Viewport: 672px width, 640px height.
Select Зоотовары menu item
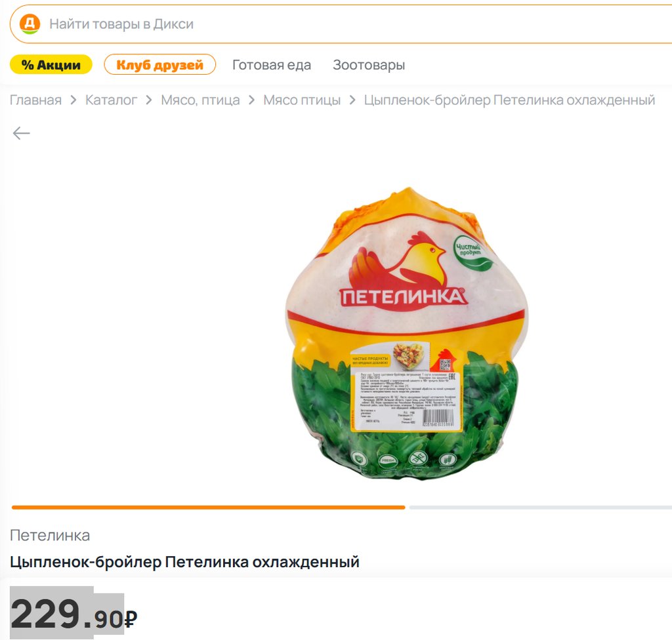369,65
